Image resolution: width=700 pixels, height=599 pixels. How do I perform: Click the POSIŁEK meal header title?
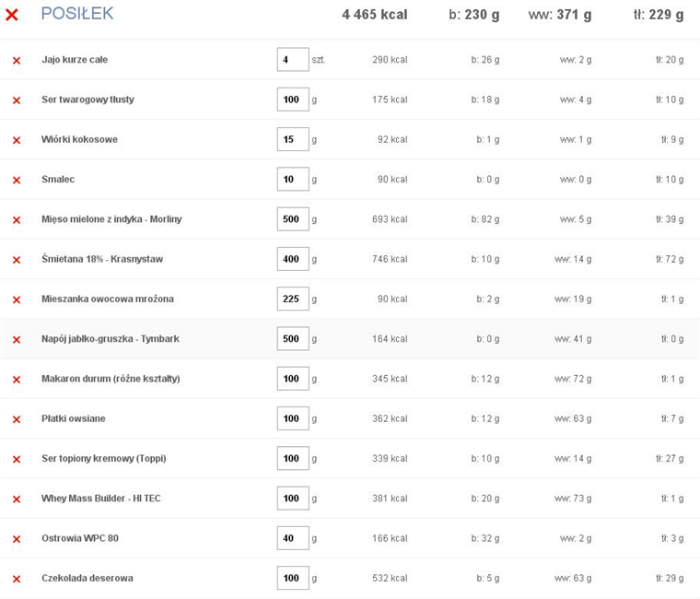pyautogui.click(x=77, y=13)
